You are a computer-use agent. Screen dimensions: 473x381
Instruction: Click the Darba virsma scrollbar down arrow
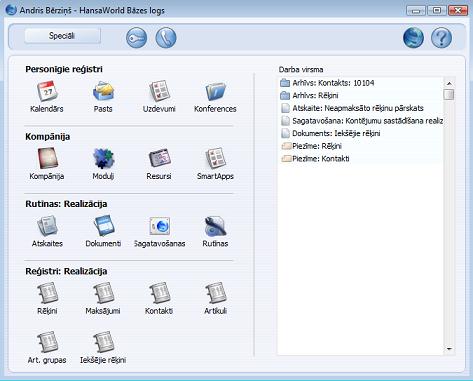click(x=449, y=349)
